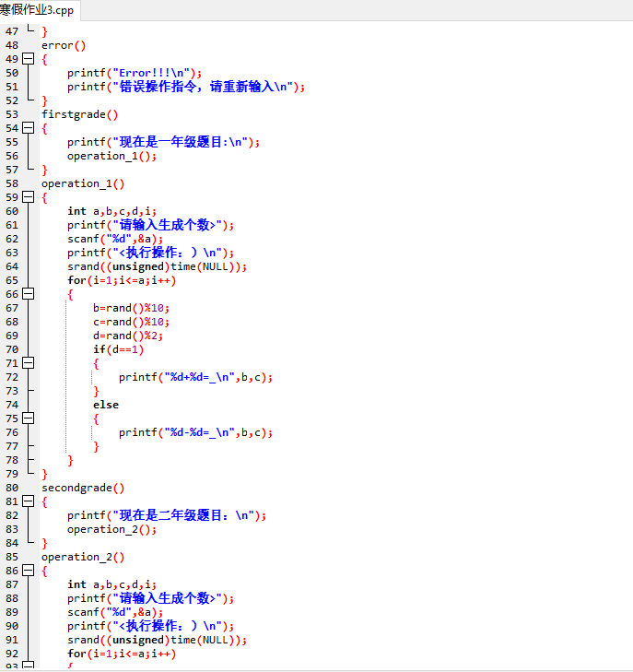Click the operation_1() definition on line 58
Image resolution: width=633 pixels, height=672 pixels.
click(x=83, y=183)
